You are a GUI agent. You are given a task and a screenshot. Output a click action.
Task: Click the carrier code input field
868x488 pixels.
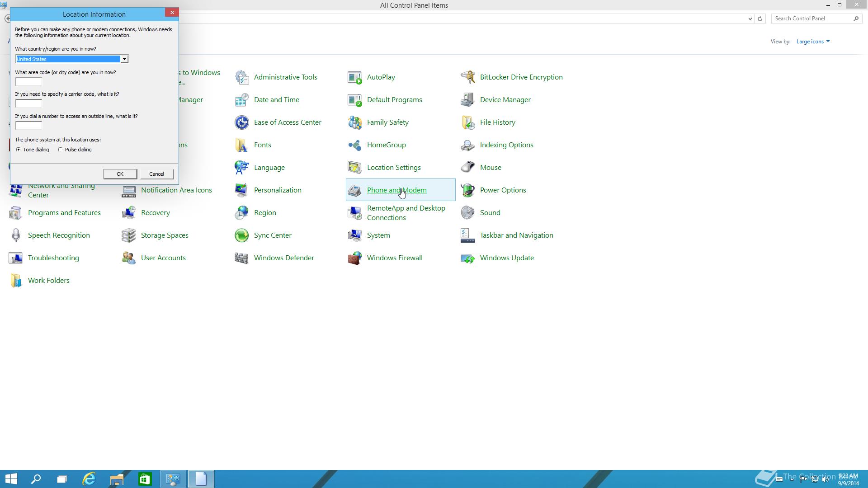click(x=28, y=103)
